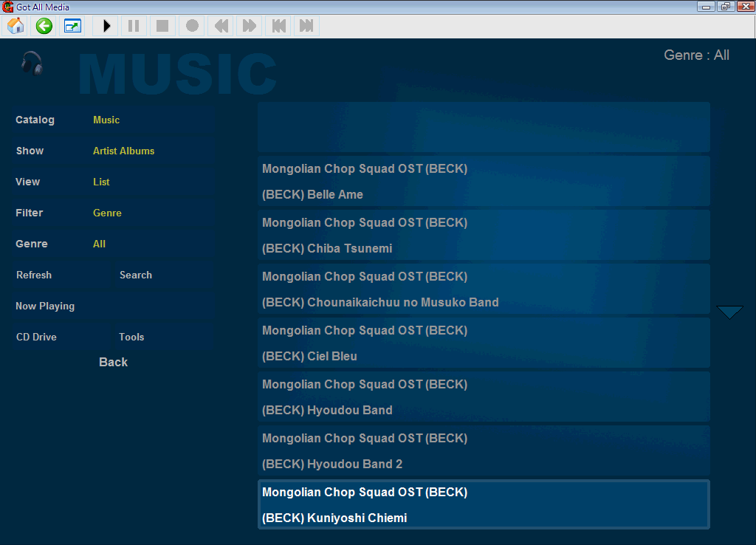This screenshot has width=756, height=545.
Task: Go to Home via house icon
Action: [16, 26]
